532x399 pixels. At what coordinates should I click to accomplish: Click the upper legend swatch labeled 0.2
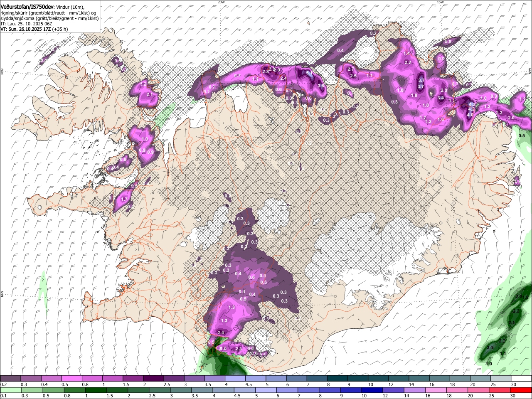pos(10,379)
